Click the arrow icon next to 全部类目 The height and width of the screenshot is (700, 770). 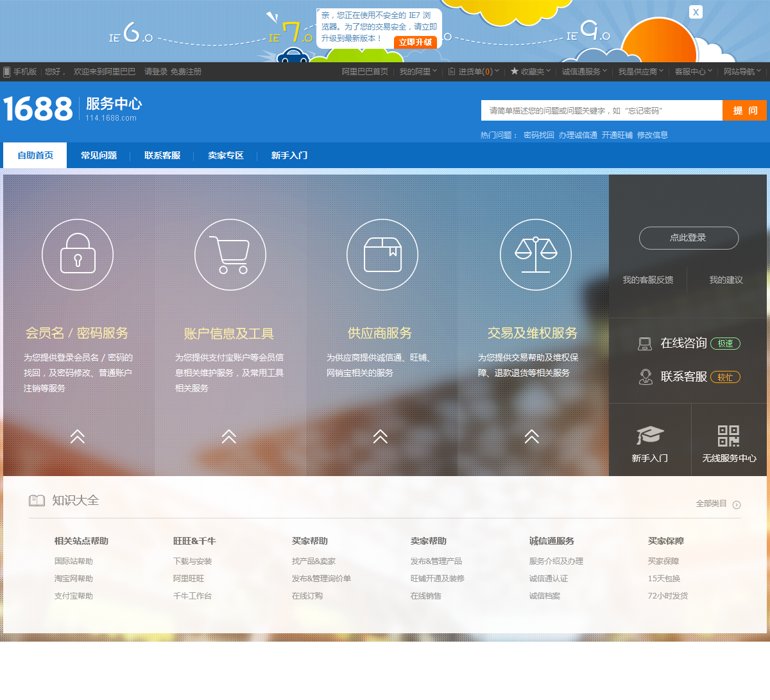tap(737, 504)
